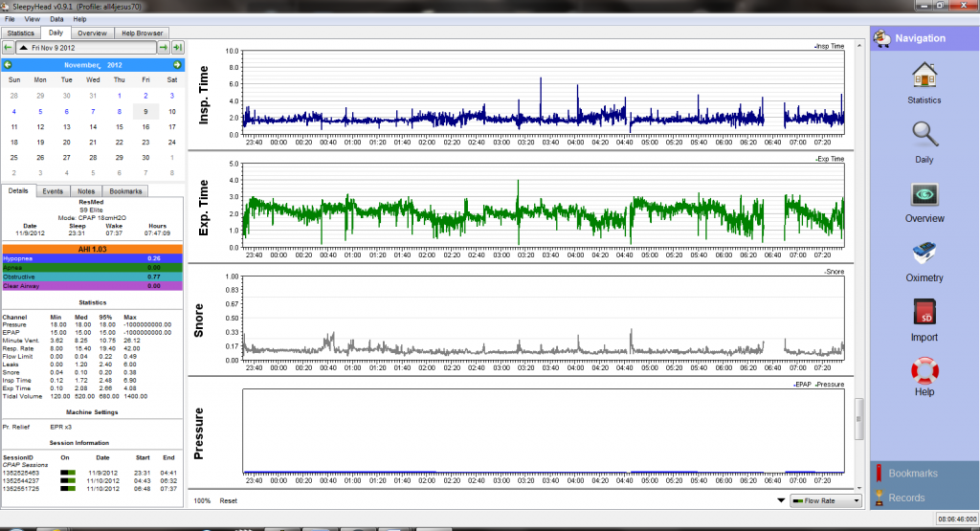The height and width of the screenshot is (531, 980).
Task: Click Obstructive teal event bar
Action: 93,277
